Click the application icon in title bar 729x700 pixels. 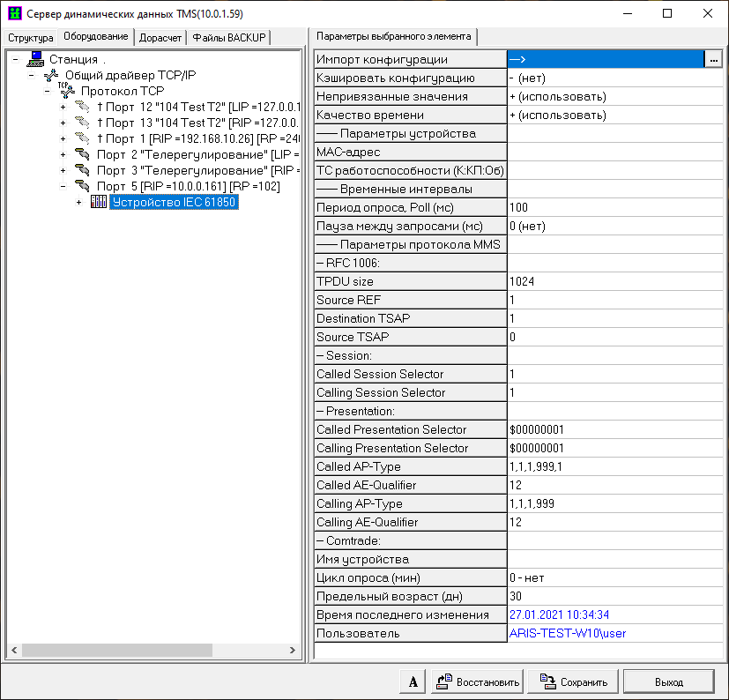[13, 13]
